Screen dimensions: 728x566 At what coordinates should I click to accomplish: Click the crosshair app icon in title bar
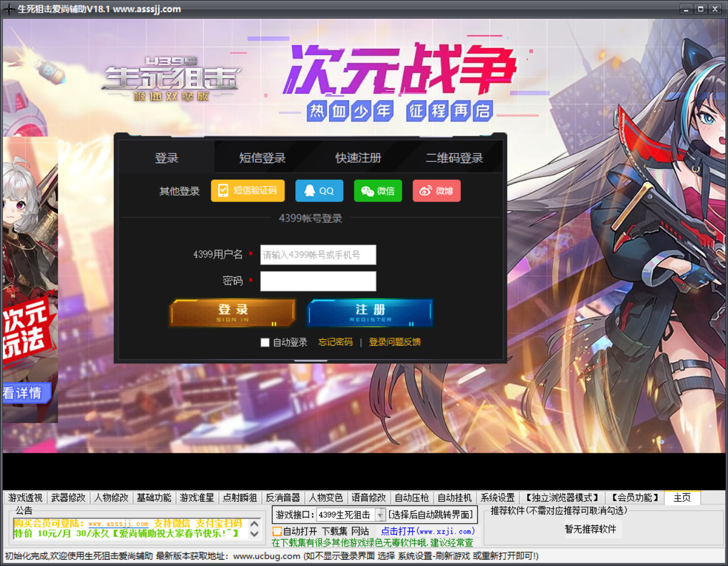[x=9, y=9]
